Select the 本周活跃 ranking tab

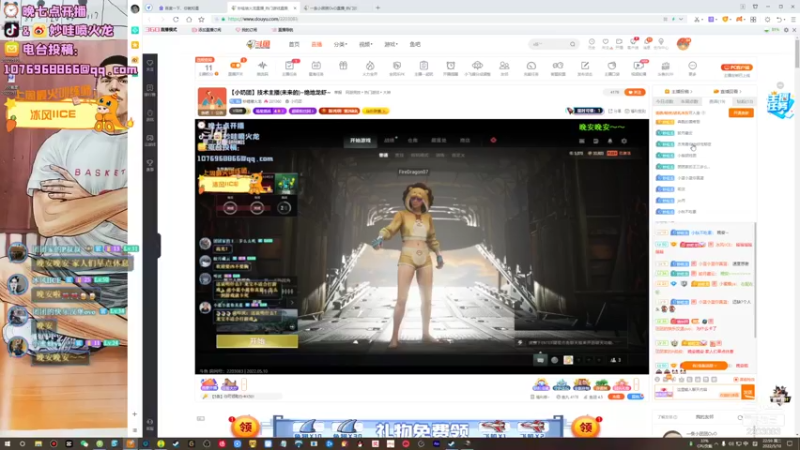pos(689,102)
